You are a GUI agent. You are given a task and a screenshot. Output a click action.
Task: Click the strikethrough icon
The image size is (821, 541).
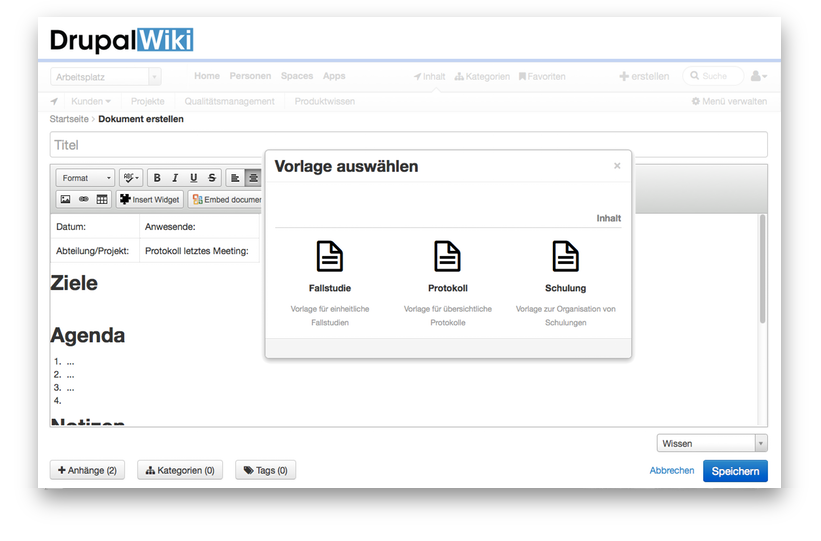coord(211,178)
